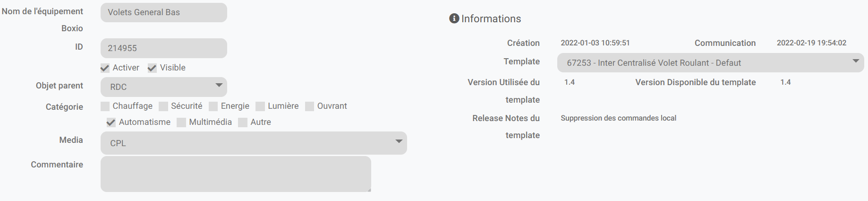Click the Suppression des commandes local text

[618, 118]
